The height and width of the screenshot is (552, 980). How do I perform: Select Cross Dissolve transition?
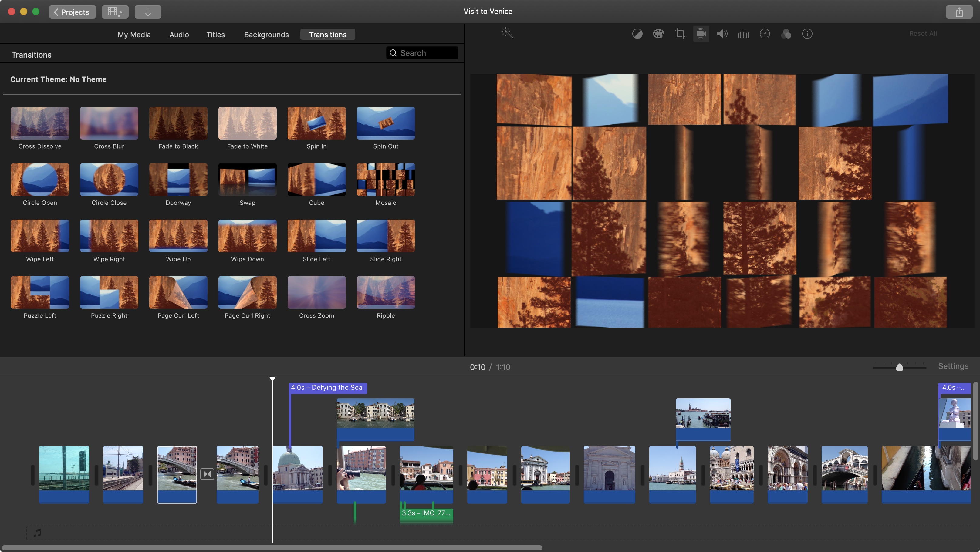40,123
